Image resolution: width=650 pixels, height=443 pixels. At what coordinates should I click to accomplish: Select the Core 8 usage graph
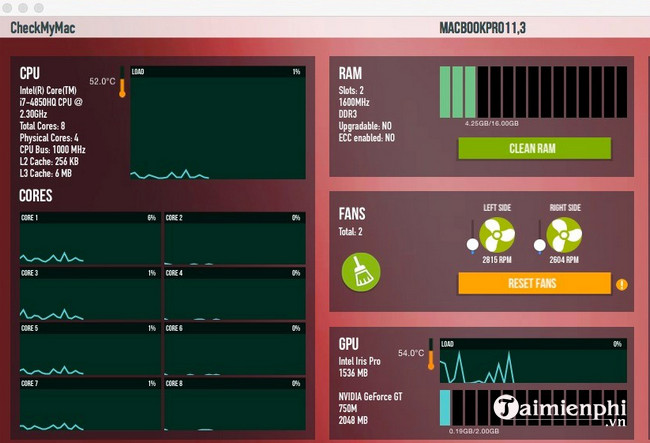(x=232, y=403)
